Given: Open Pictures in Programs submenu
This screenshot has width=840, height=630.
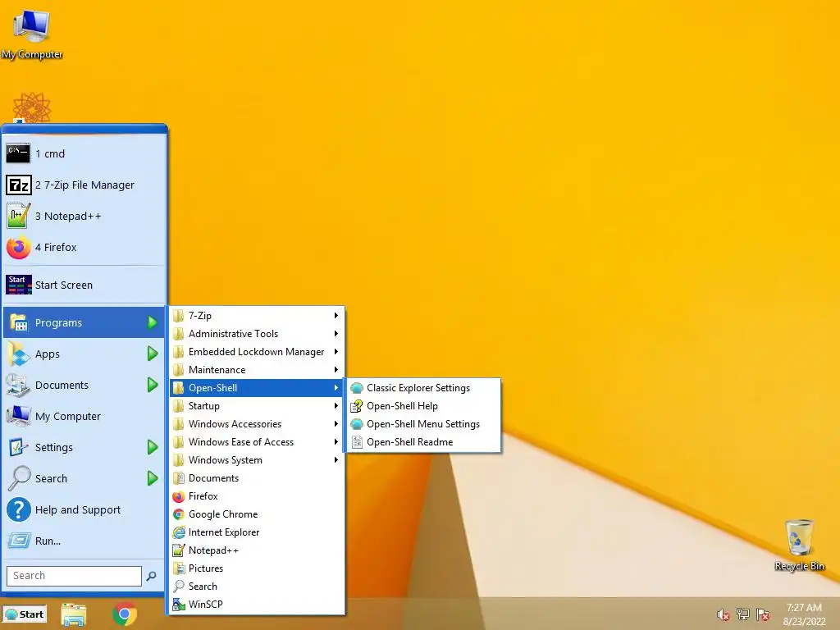Looking at the screenshot, I should tap(257, 568).
